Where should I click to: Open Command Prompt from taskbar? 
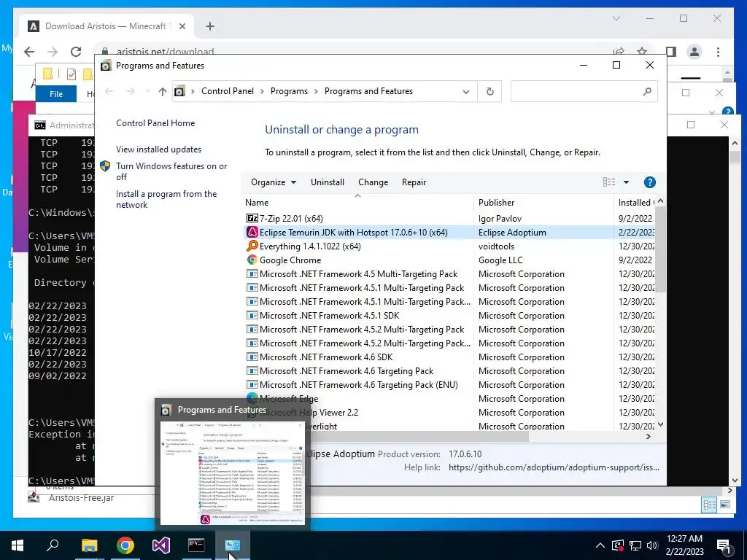tap(196, 545)
